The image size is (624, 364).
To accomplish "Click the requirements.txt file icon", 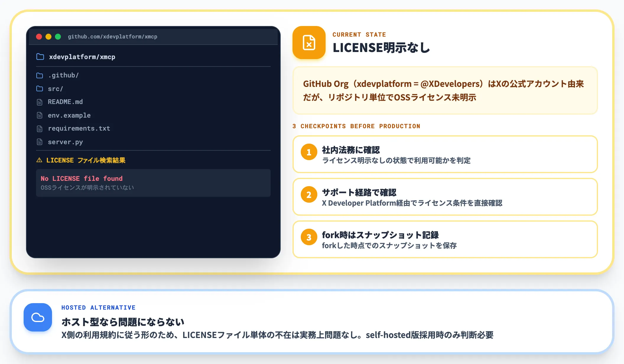I will tap(40, 129).
